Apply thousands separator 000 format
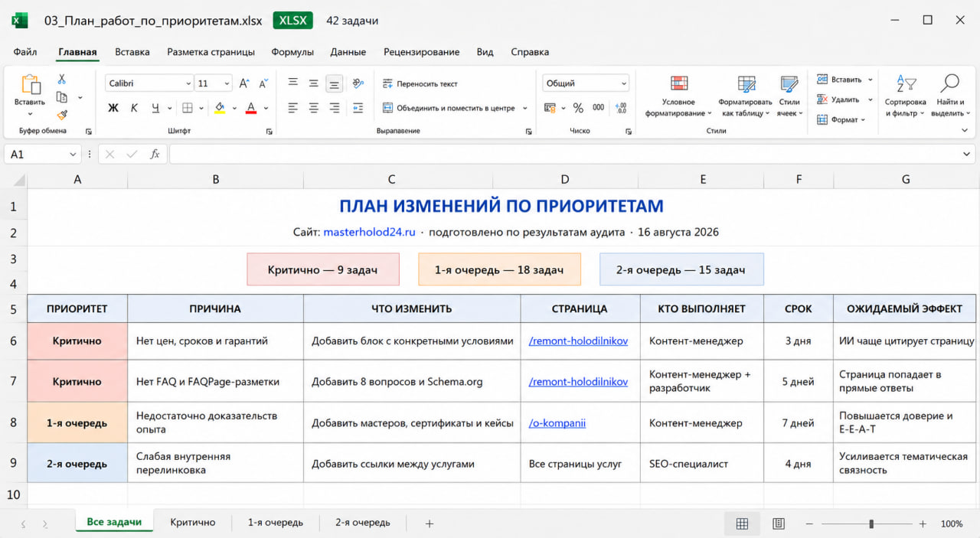Screen dimensions: 980x538 (599, 108)
